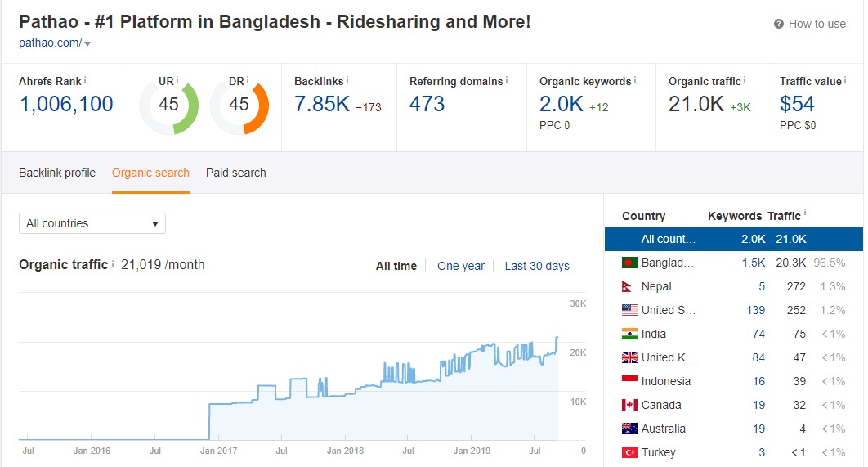Click Turkey keywords count 3

762,452
